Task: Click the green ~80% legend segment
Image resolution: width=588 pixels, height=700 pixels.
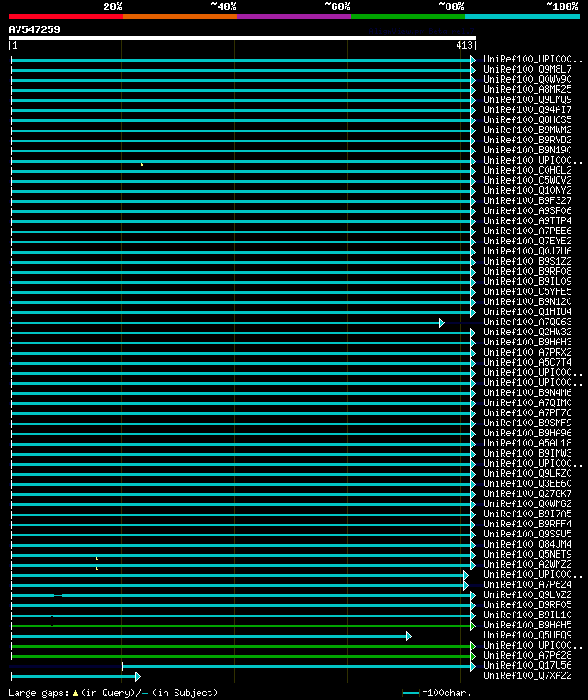Action: coord(408,17)
